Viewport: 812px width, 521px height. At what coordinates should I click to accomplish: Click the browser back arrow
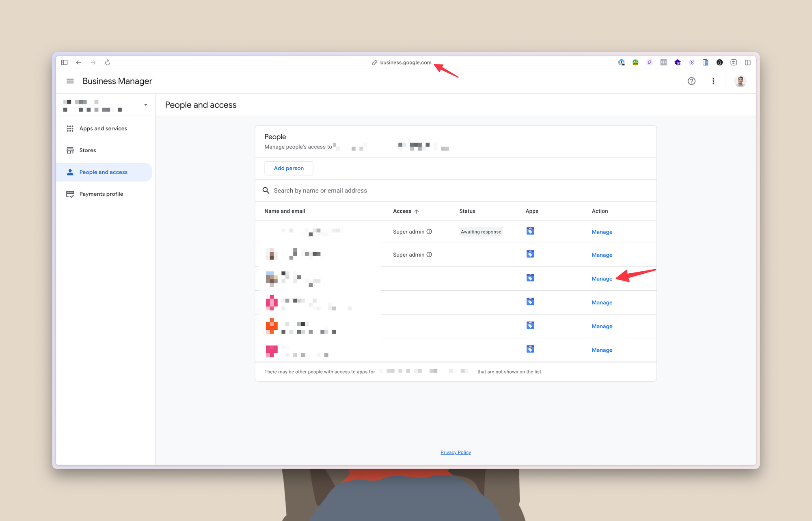(79, 63)
